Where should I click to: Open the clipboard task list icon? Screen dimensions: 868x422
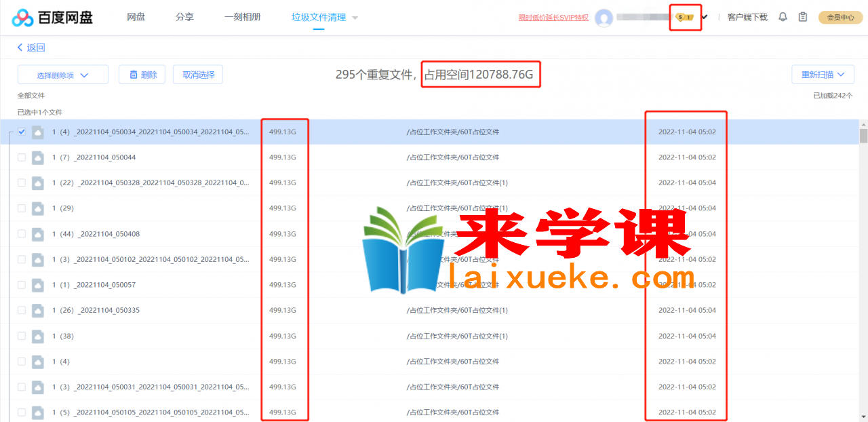coord(803,17)
